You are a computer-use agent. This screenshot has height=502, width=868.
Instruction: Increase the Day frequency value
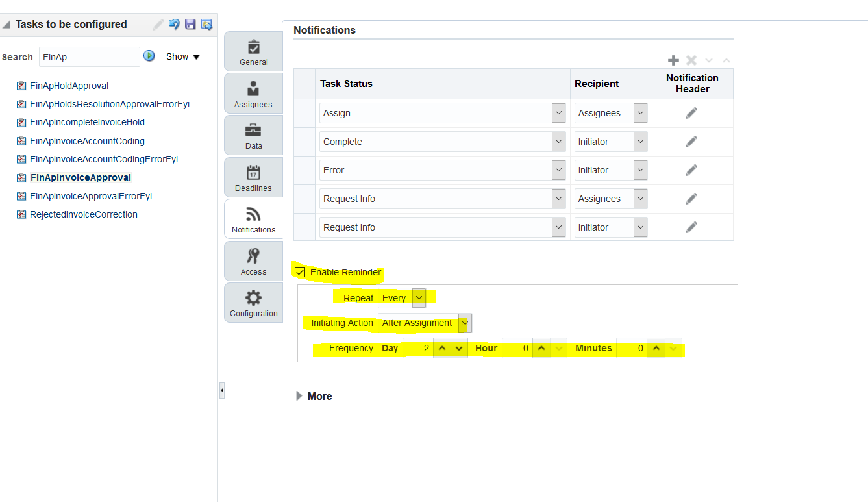pyautogui.click(x=442, y=348)
